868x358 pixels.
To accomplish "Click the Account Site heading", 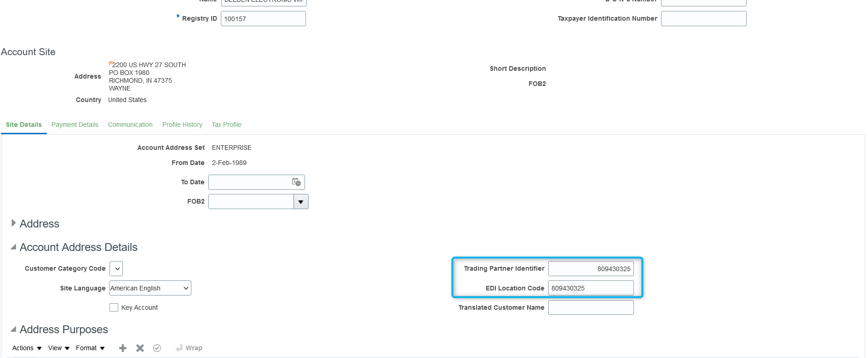I will (28, 52).
